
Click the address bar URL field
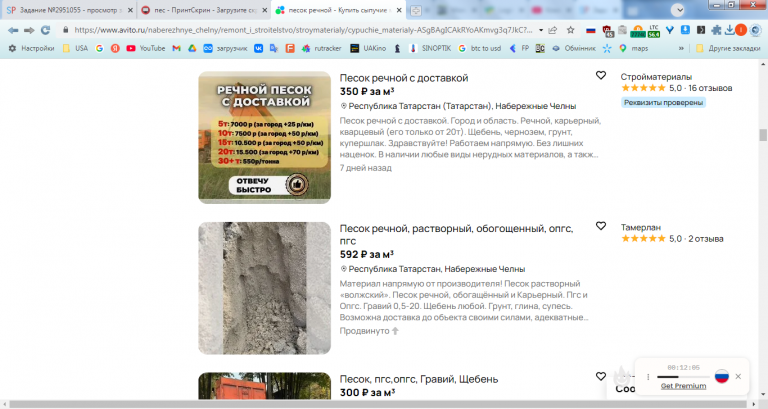coord(303,30)
